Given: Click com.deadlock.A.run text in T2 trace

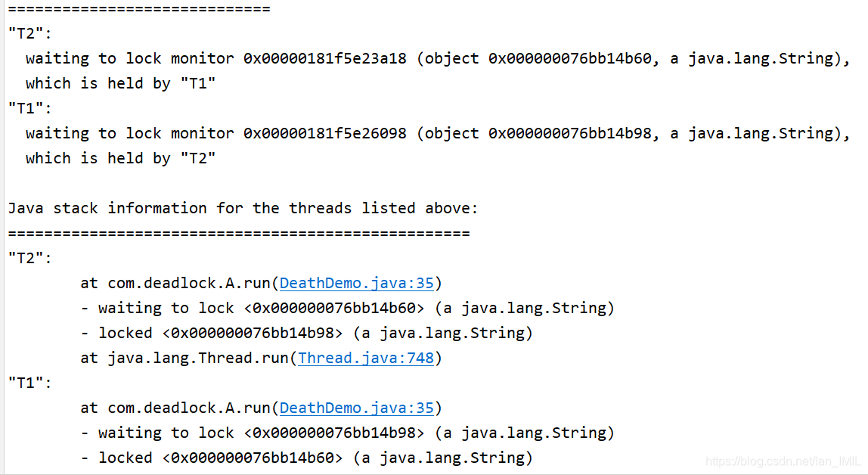Looking at the screenshot, I should (188, 284).
